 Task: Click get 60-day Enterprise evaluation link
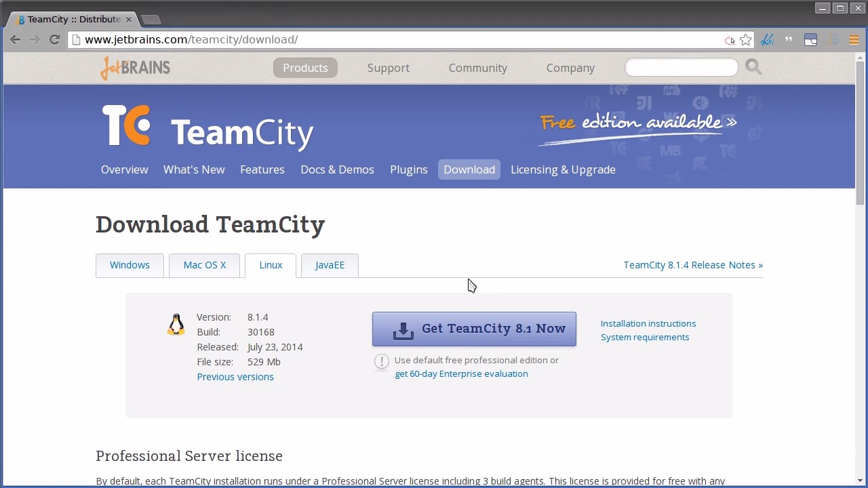461,373
